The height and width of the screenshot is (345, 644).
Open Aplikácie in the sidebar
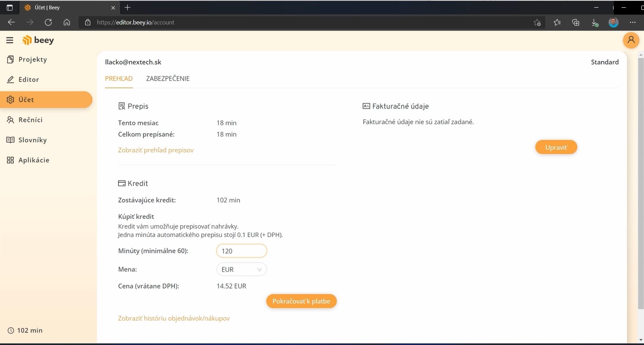tap(34, 160)
